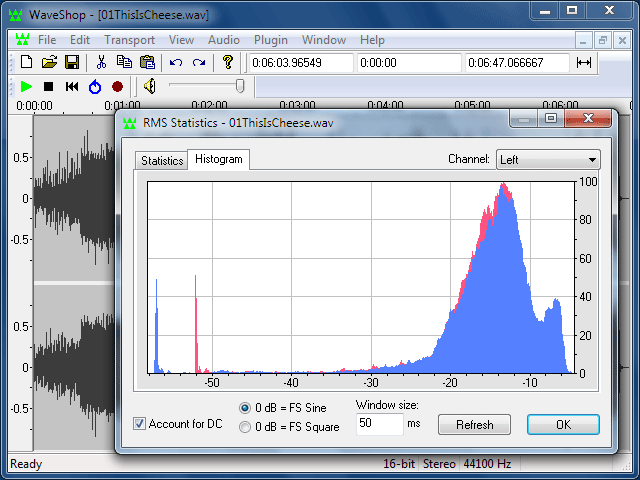The width and height of the screenshot is (640, 480).
Task: Click the current position time field 0:06:03.96549
Action: coord(301,63)
